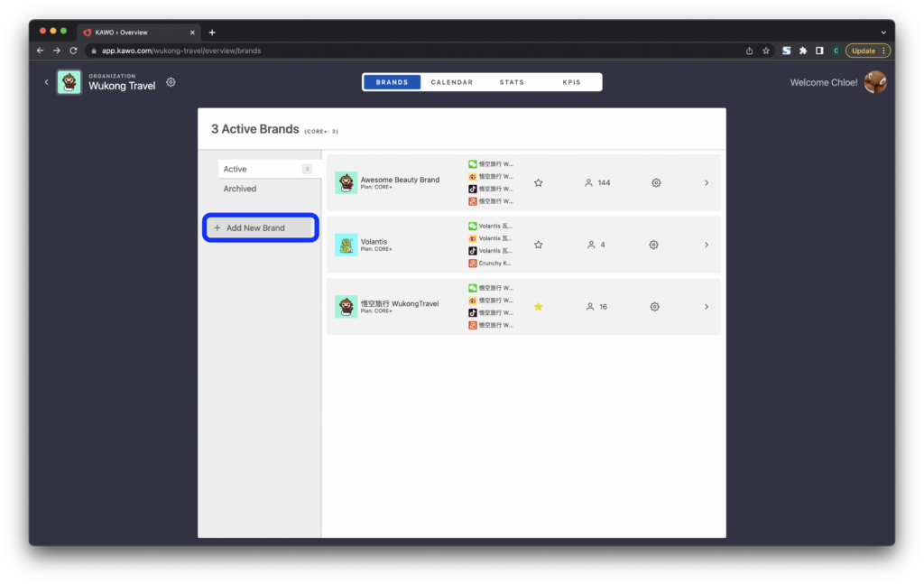Click the Add New Brand button

[261, 227]
